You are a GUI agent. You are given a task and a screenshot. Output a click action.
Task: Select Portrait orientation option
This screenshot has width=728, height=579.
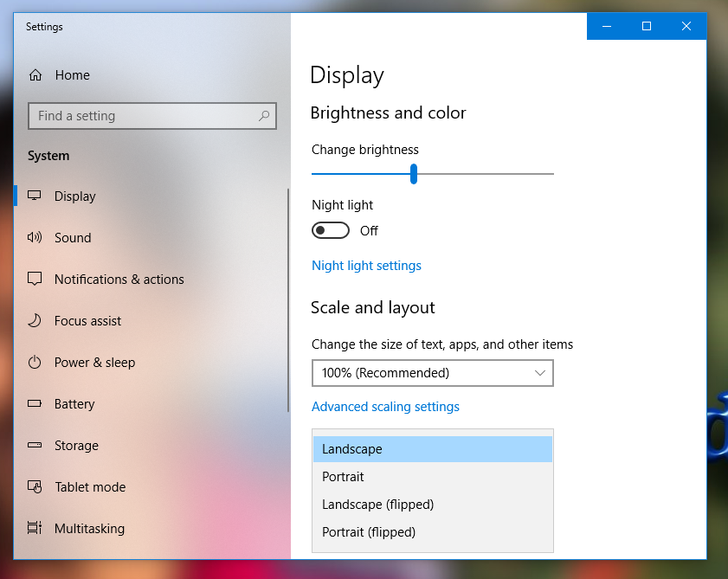(x=433, y=476)
